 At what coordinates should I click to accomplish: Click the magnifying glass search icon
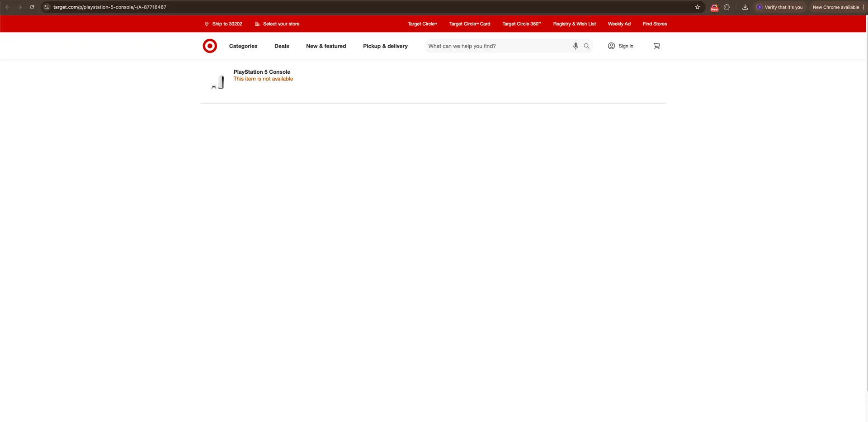point(586,46)
